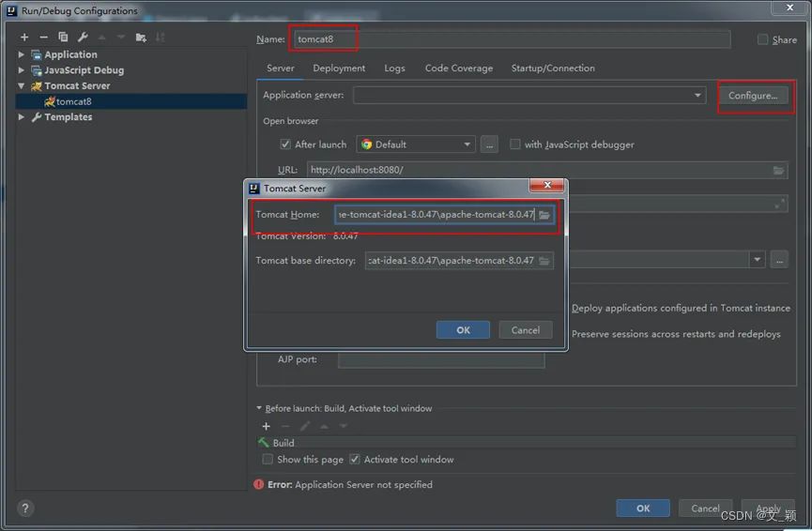Expand the Templates tree node
Viewport: 812px width, 531px height.
tap(22, 117)
